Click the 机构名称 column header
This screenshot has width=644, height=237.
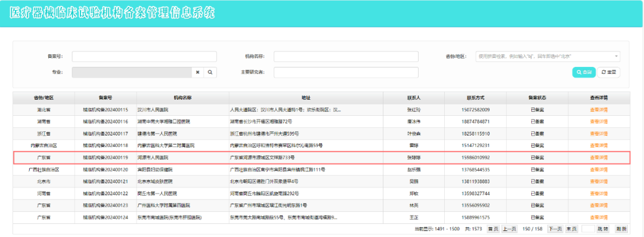click(183, 98)
